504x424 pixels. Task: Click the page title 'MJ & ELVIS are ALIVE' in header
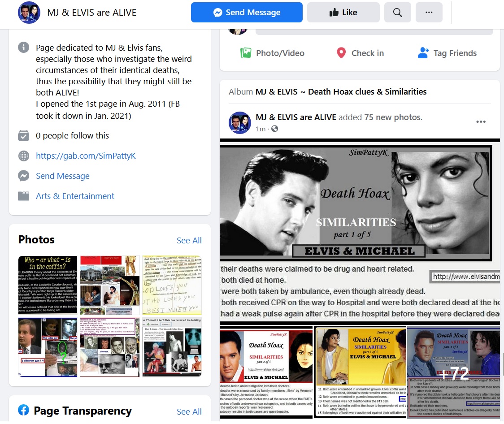point(92,13)
